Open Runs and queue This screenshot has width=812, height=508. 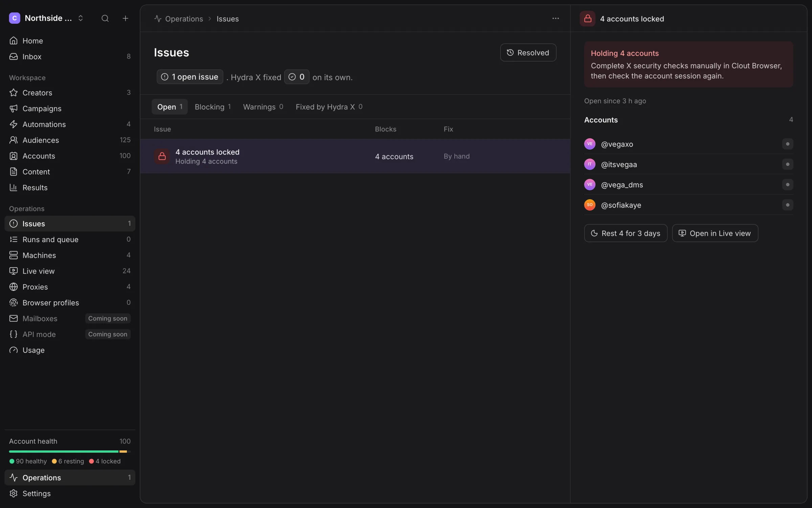click(70, 239)
